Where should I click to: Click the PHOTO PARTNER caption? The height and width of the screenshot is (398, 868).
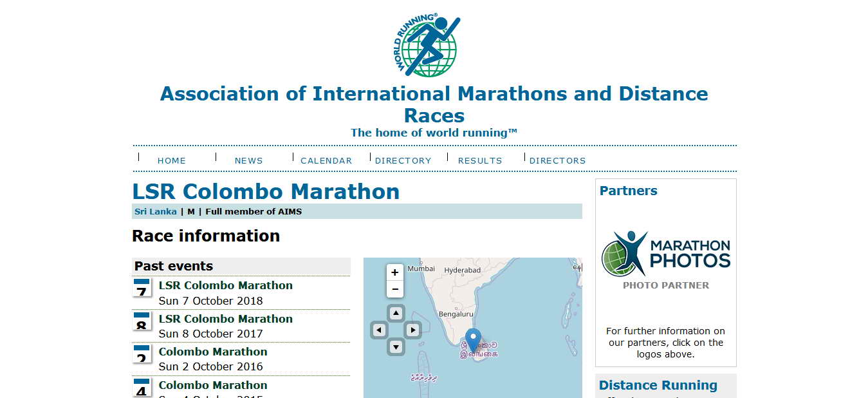(666, 285)
